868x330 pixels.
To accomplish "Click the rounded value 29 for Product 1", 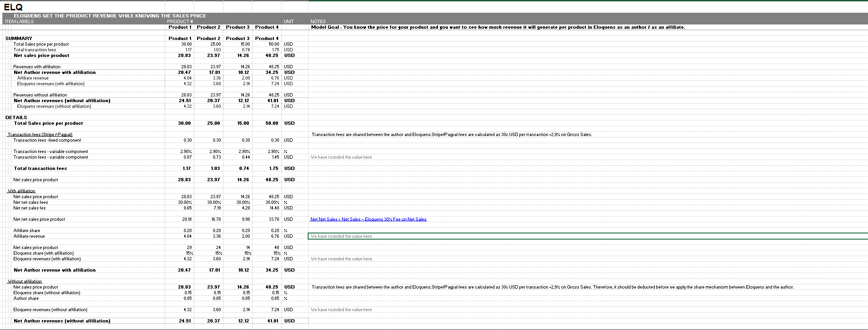I will pos(190,248).
